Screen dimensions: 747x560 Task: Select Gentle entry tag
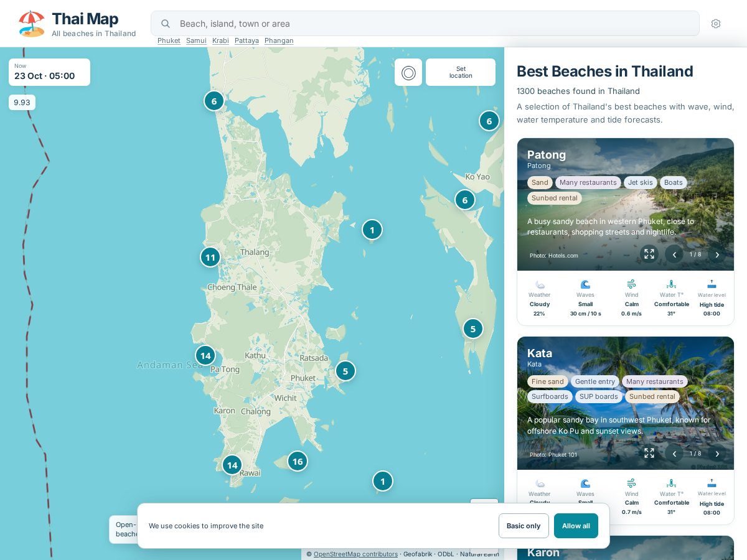[x=595, y=381]
